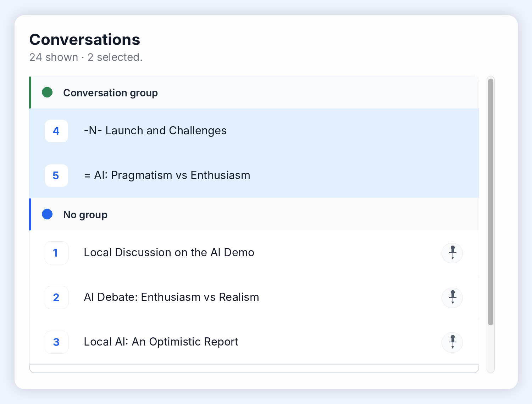532x404 pixels.
Task: Select the = AI: Pragmatism vs Enthusiasm row
Action: point(254,175)
